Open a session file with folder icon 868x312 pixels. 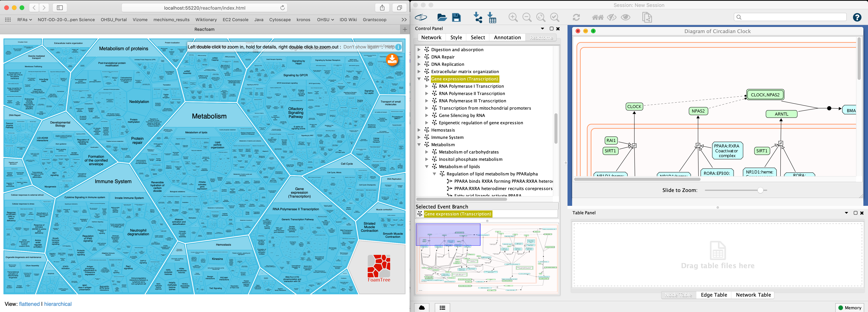442,17
